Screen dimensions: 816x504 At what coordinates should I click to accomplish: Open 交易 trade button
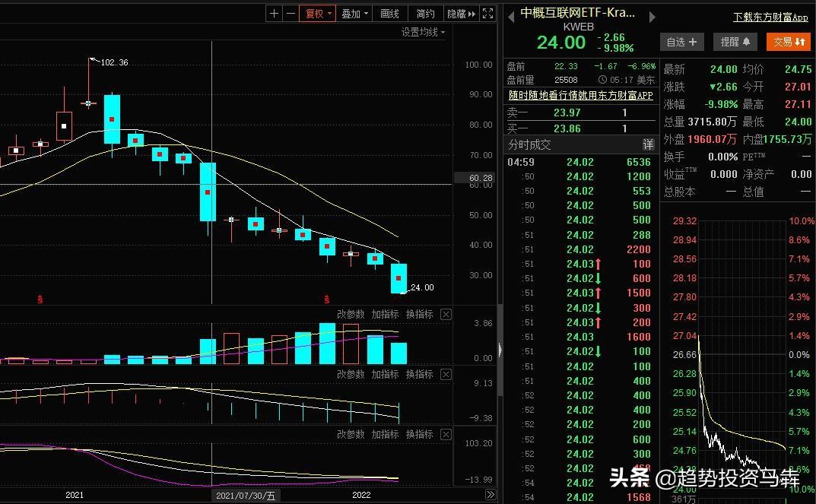tap(789, 42)
